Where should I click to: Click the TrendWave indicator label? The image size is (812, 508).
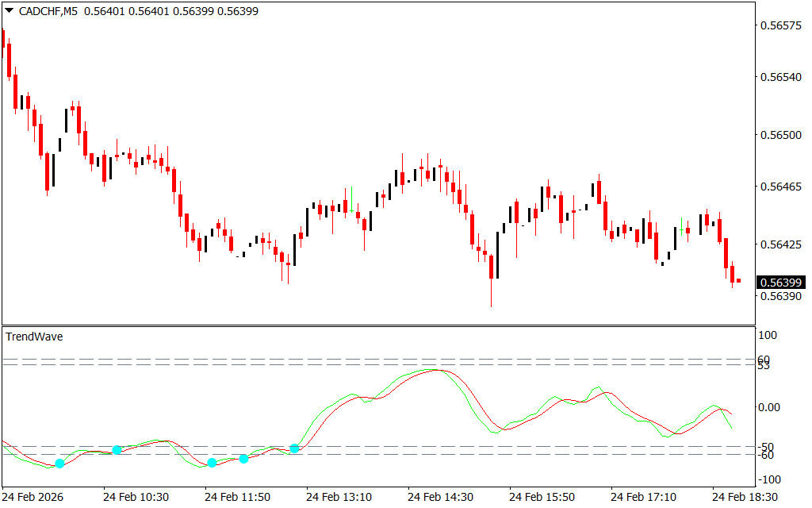point(34,337)
